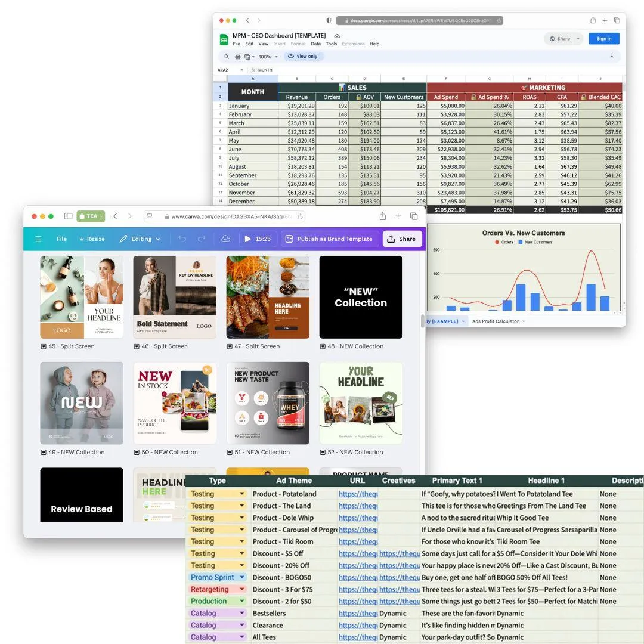The height and width of the screenshot is (644, 644).
Task: Collapse Sheets toolbar with the up chevron
Action: [612, 57]
